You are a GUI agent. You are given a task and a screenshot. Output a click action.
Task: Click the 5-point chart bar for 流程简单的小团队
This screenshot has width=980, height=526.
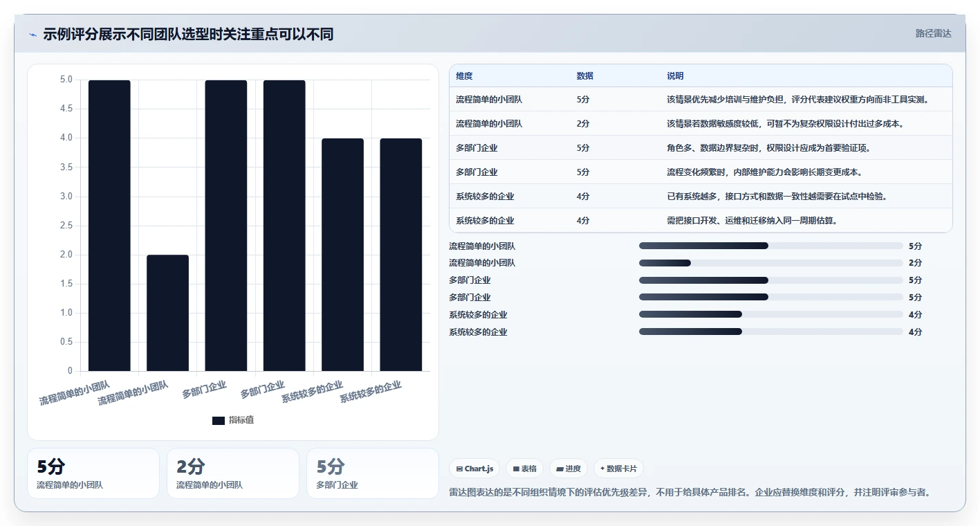click(x=109, y=226)
